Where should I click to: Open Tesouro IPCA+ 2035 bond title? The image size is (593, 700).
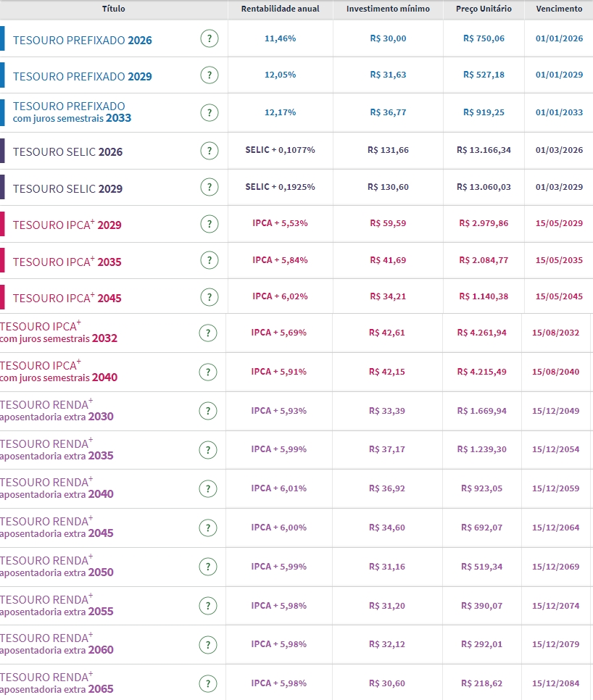click(x=67, y=262)
